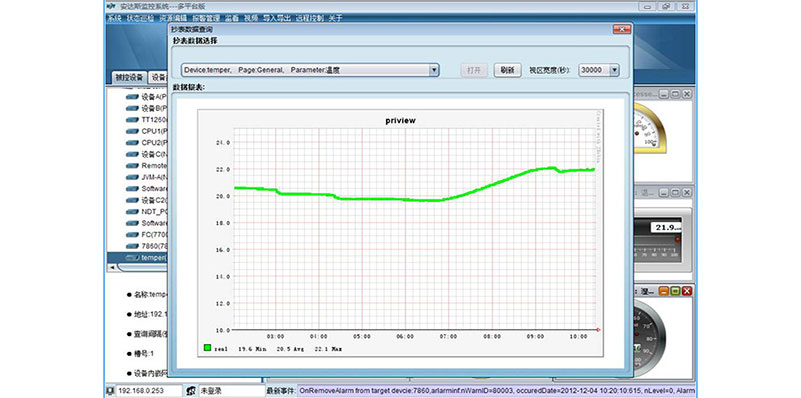Screen dimensions: 801x398
Task: Select the CPU1 device icon in tree
Action: (132, 131)
